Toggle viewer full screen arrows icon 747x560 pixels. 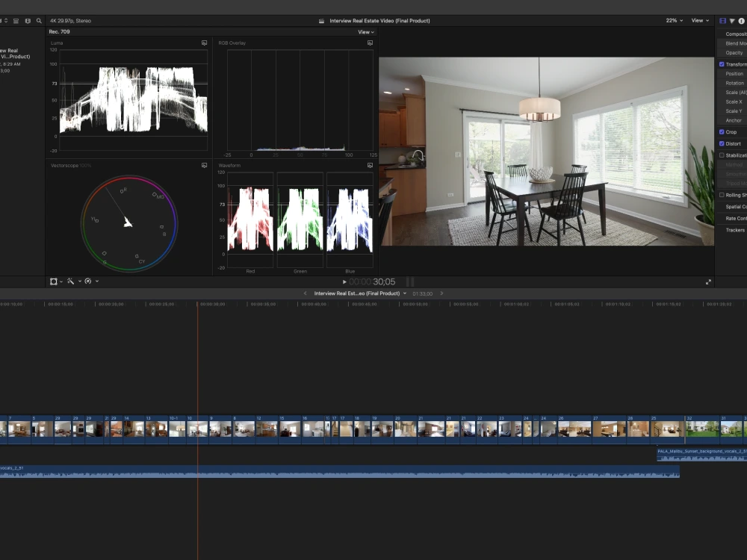click(x=708, y=282)
